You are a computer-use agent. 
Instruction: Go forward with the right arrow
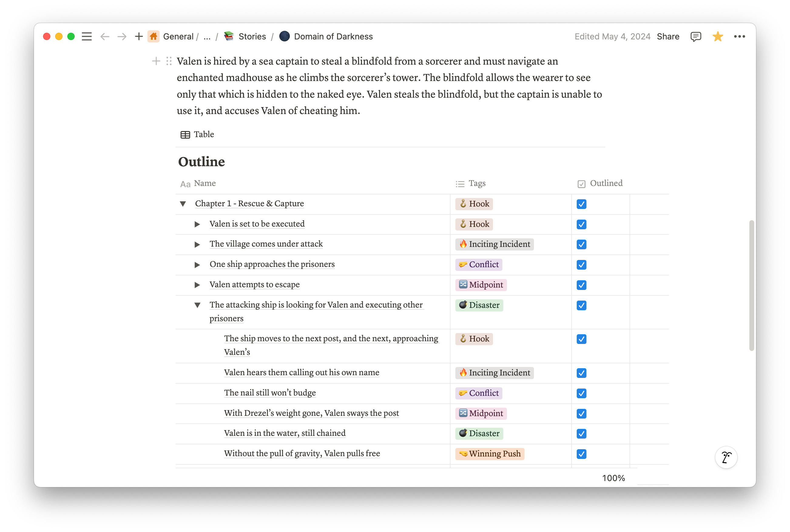(x=122, y=36)
